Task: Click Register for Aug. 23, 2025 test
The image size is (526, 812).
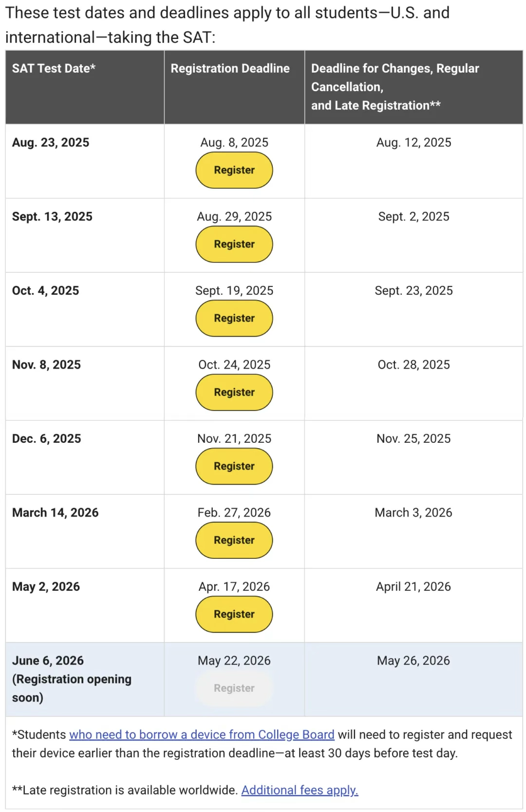Action: click(234, 170)
